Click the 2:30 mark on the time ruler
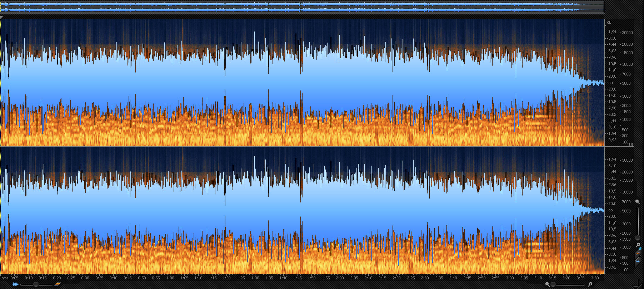 point(425,278)
